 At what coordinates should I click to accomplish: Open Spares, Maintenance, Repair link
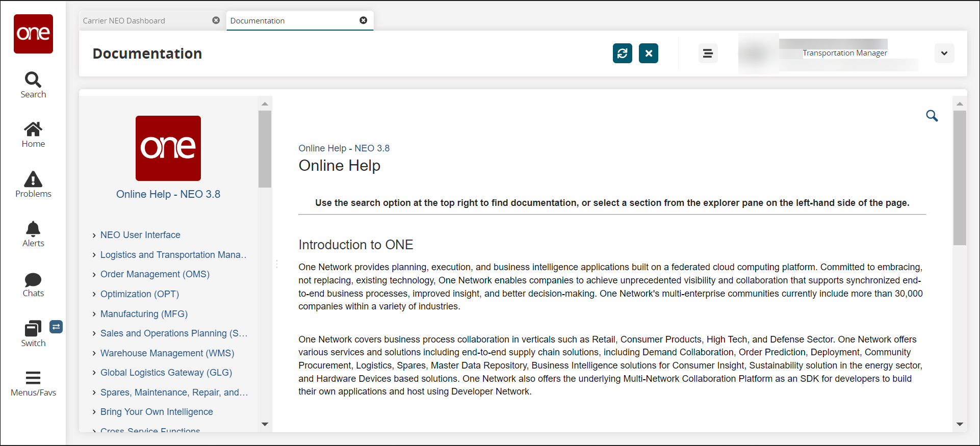[174, 392]
